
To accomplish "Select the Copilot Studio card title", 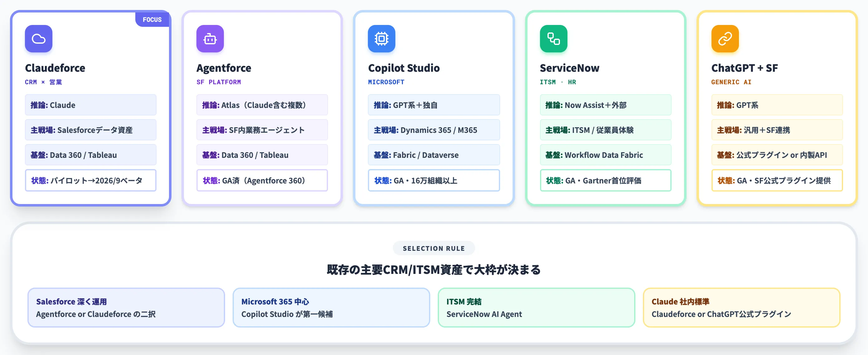I will tap(404, 68).
